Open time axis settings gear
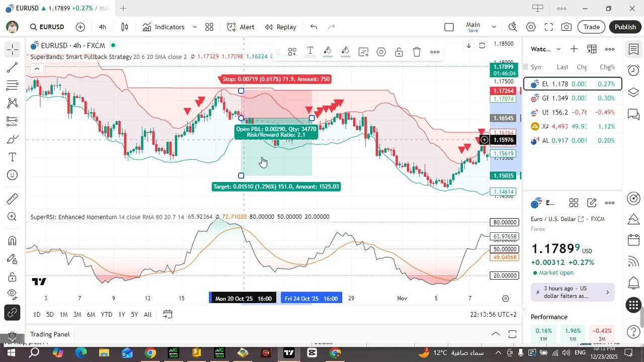 point(506,299)
